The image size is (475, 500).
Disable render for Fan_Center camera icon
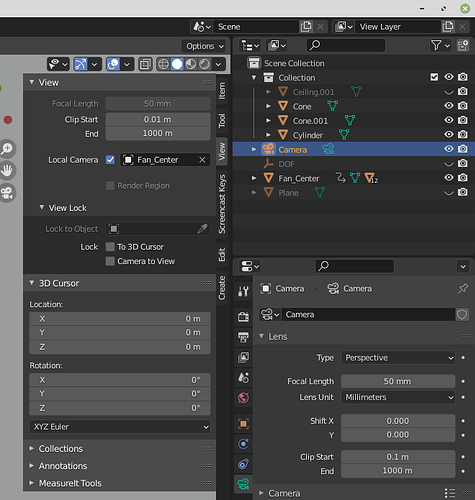(x=463, y=178)
